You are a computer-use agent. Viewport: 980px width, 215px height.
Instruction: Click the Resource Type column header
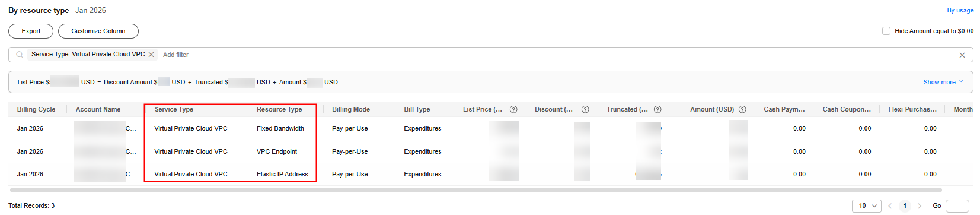click(x=279, y=109)
